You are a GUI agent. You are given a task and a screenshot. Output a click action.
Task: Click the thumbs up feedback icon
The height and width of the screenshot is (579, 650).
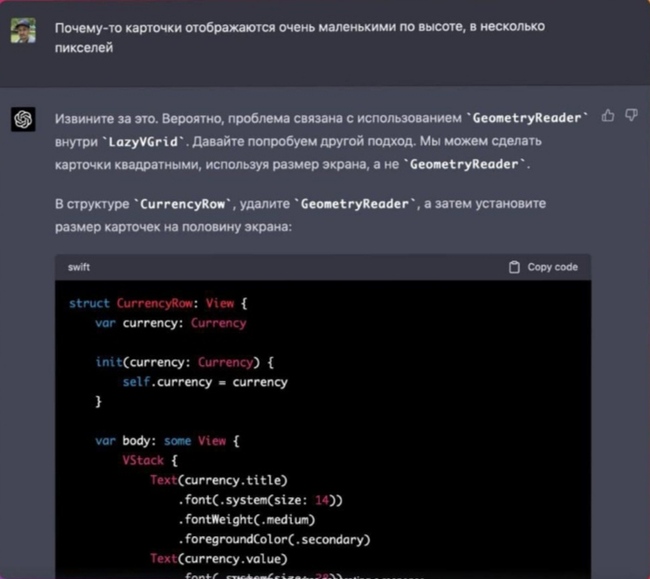click(608, 116)
